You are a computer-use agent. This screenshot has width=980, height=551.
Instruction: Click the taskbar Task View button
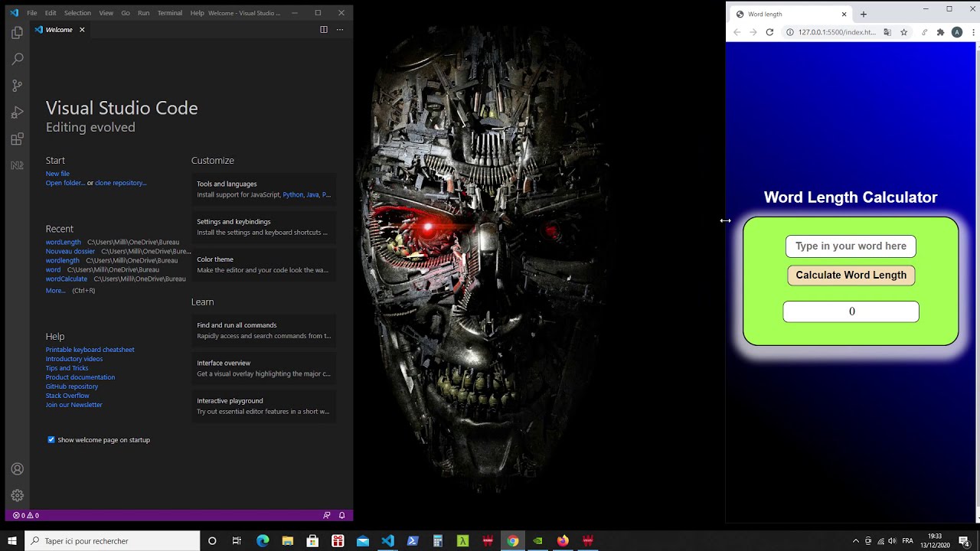click(237, 541)
